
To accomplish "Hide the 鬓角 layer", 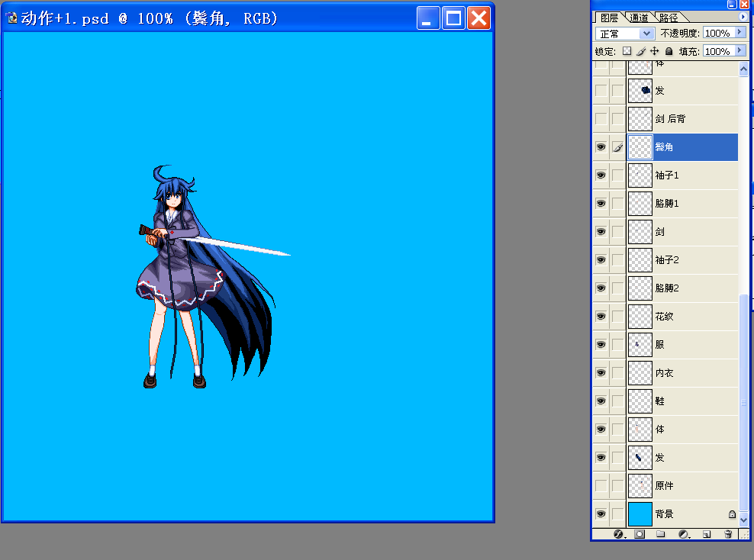I will tap(601, 147).
